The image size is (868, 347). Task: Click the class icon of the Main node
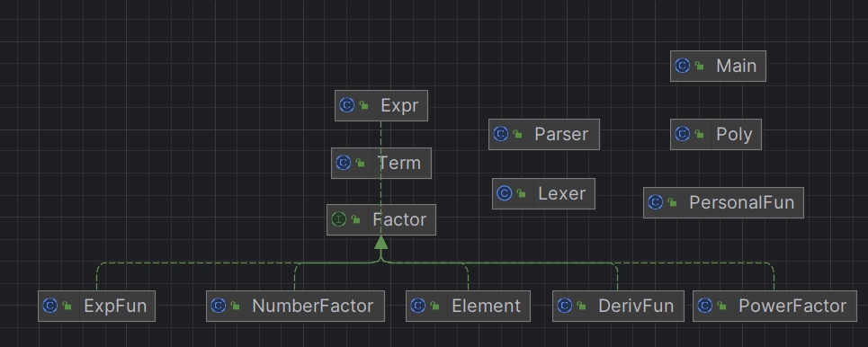[682, 66]
